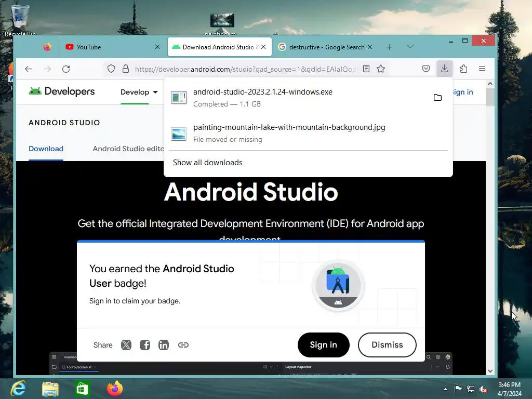Select the painting image desktop icon

coord(222,24)
